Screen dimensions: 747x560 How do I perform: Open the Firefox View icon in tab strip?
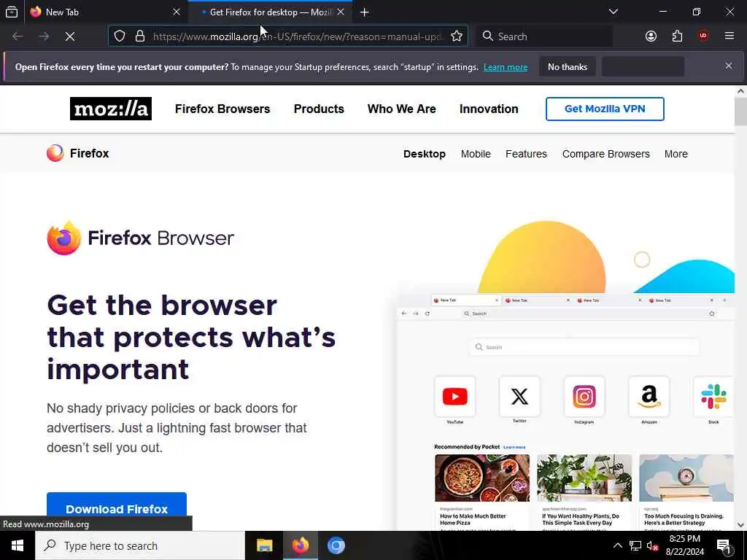pos(12,12)
